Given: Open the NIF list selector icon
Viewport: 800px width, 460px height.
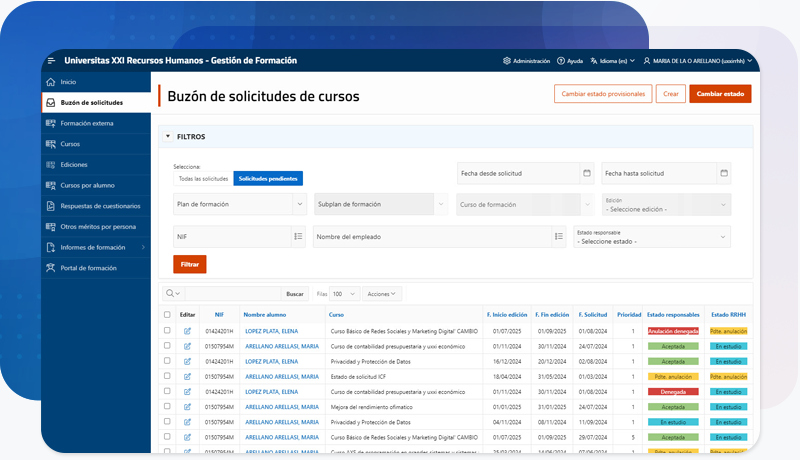Looking at the screenshot, I should click(x=298, y=237).
